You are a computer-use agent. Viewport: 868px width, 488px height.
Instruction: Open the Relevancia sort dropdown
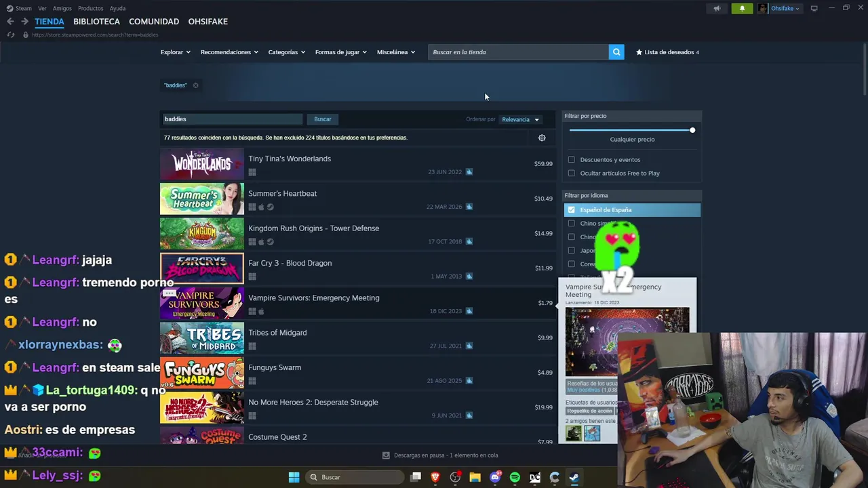click(x=520, y=120)
